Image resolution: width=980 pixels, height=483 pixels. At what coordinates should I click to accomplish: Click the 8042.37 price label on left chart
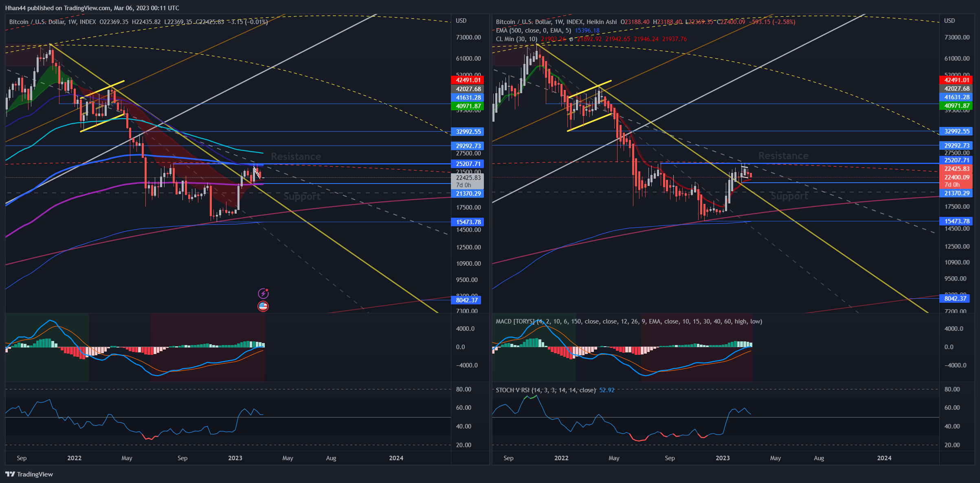click(466, 300)
